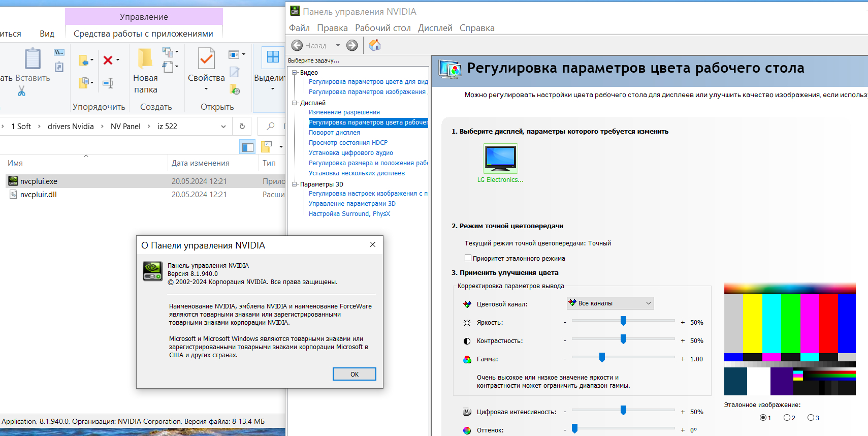868x436 pixels.
Task: Click the Rename icon in Explorer ribbon
Action: click(x=108, y=83)
